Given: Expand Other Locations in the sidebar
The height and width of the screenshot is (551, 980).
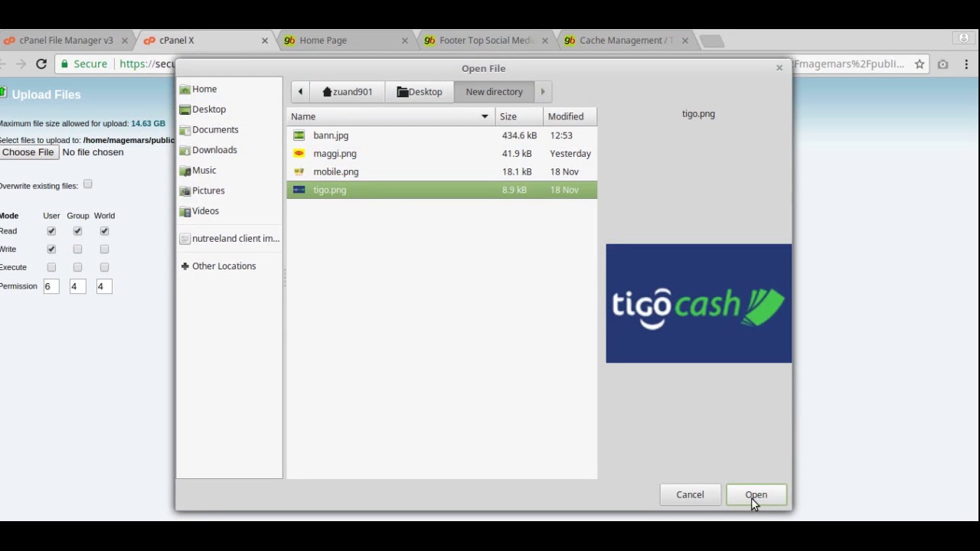Looking at the screenshot, I should click(224, 266).
